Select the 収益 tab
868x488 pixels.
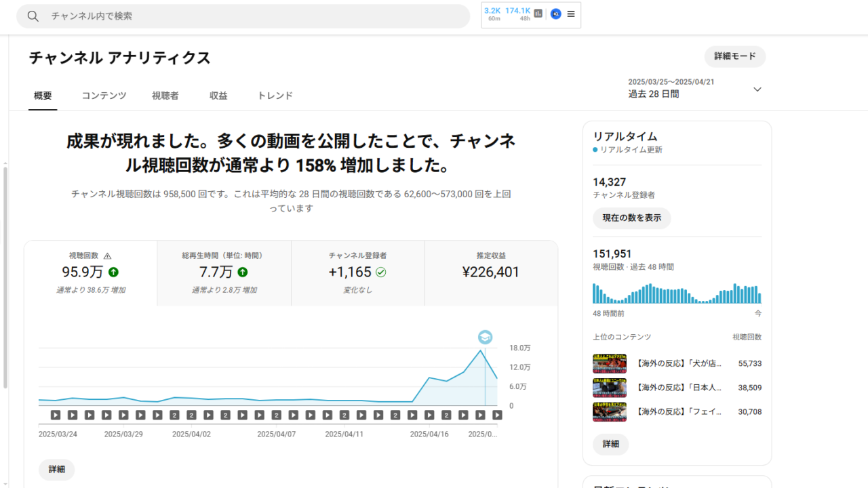(218, 96)
